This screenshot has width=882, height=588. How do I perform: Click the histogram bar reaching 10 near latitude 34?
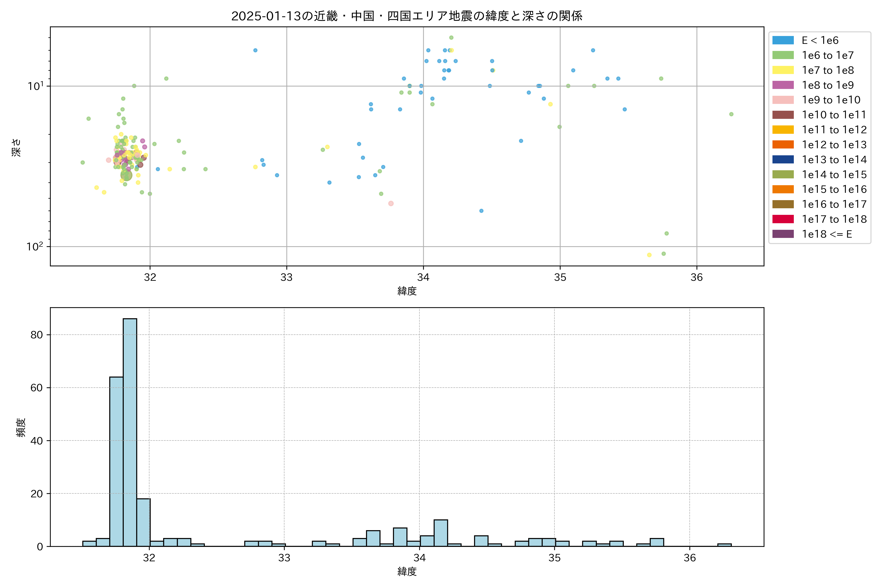441,533
